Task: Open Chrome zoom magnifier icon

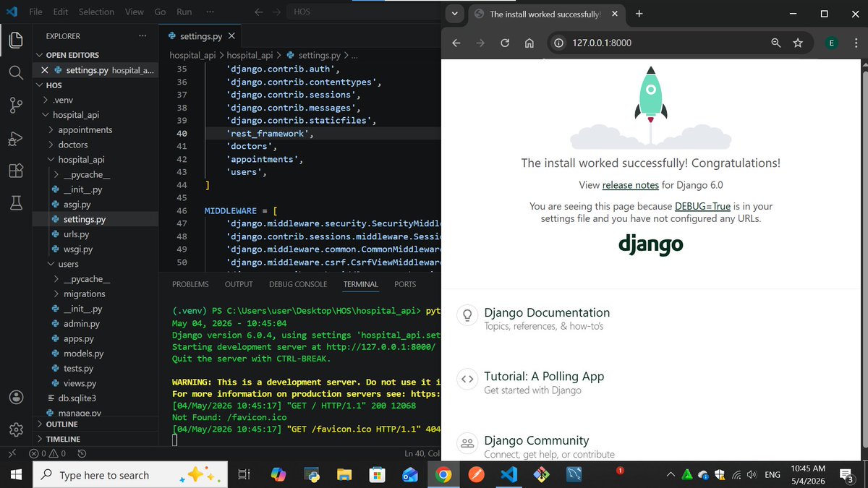Action: point(776,43)
